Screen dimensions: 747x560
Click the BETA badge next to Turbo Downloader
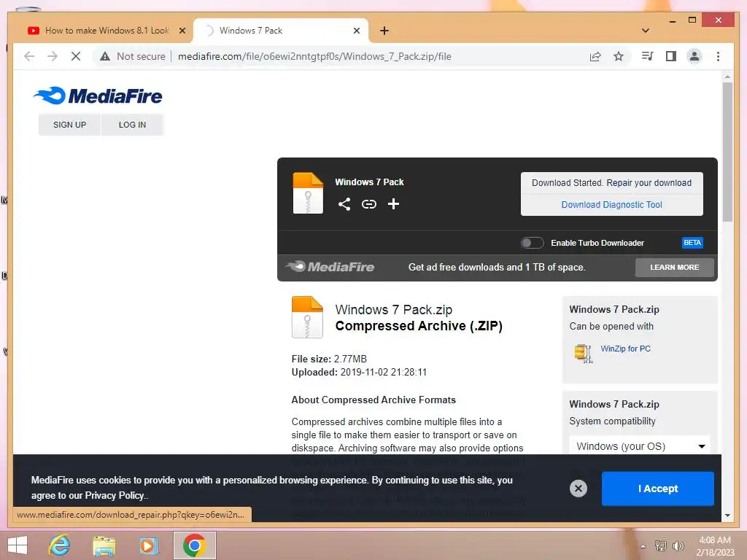[692, 243]
